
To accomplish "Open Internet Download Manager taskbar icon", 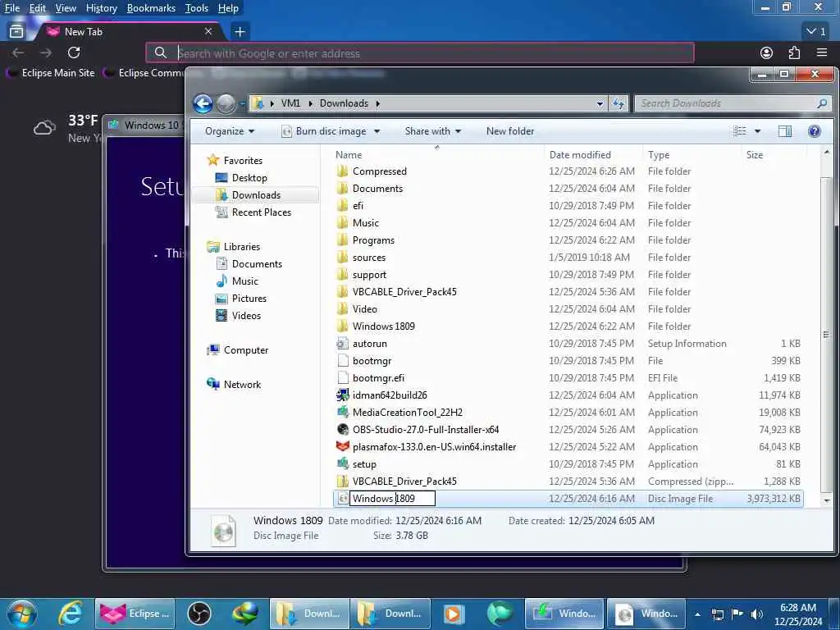I will coord(244,614).
